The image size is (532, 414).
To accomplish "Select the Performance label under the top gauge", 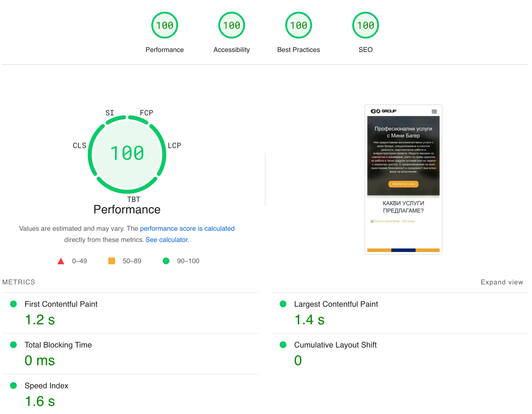I will click(x=164, y=49).
